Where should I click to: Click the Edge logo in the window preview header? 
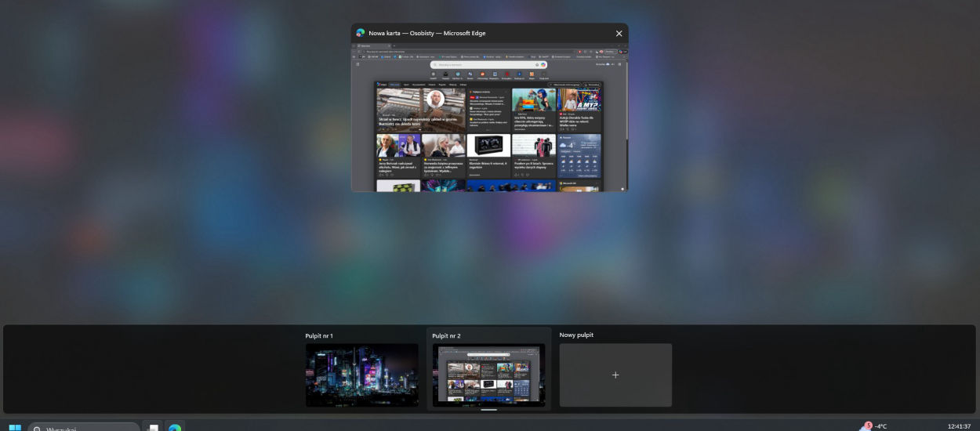pos(361,34)
